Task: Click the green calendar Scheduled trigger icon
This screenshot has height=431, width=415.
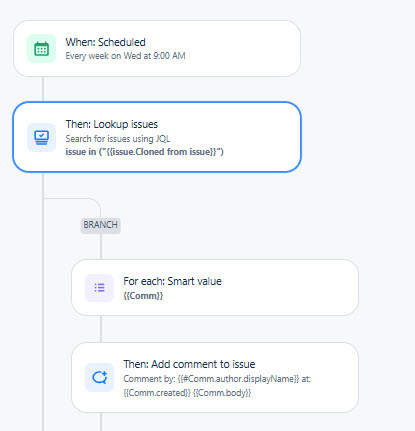Action: (41, 49)
